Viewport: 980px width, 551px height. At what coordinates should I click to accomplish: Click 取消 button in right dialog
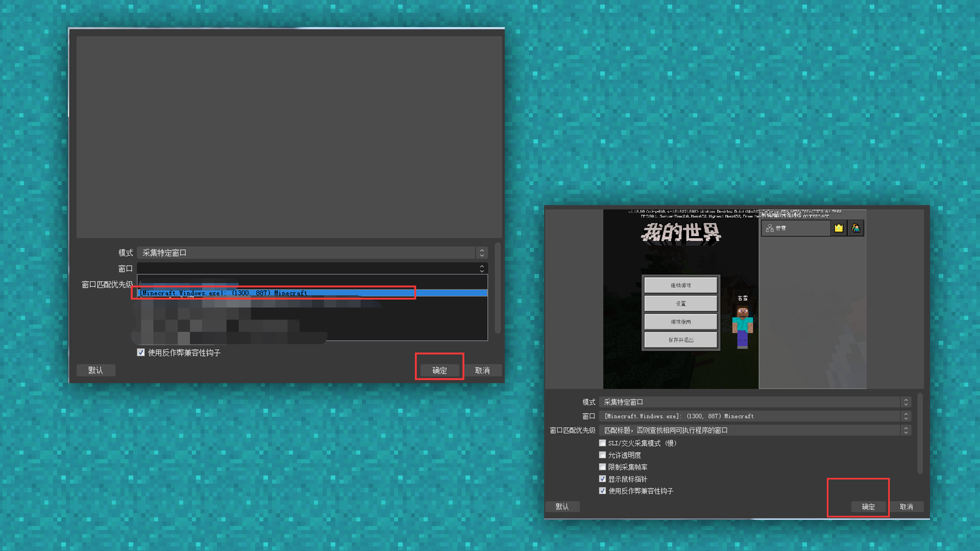point(906,507)
